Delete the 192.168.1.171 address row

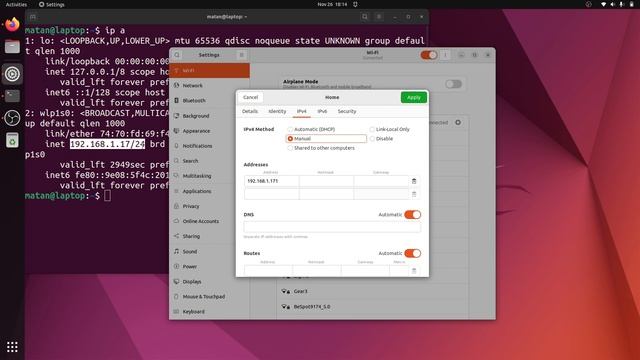(414, 181)
